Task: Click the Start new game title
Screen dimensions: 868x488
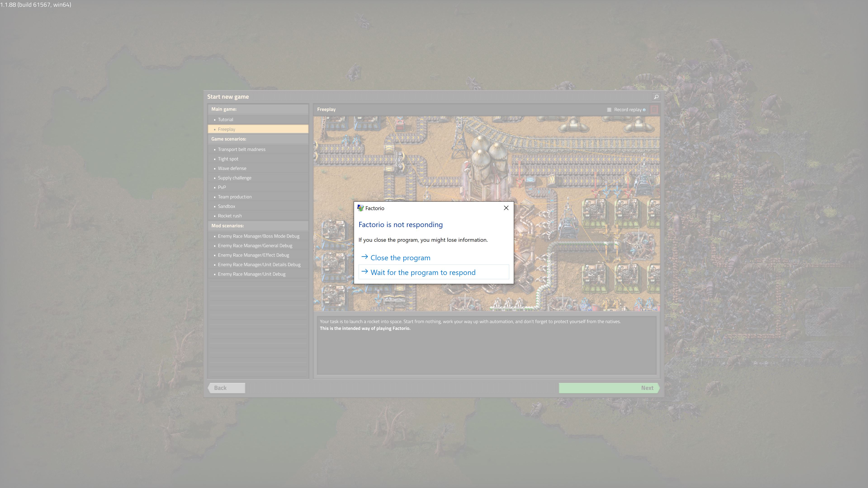Action: pos(228,97)
